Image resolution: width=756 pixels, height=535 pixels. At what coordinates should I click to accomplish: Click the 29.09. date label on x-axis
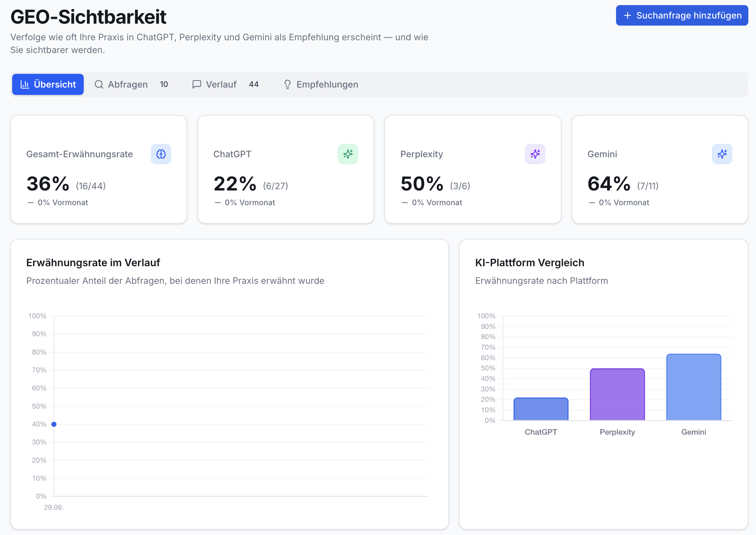point(54,507)
